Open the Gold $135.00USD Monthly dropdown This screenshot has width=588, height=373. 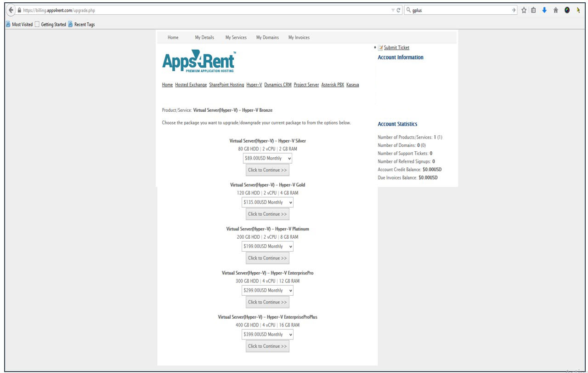click(x=267, y=202)
